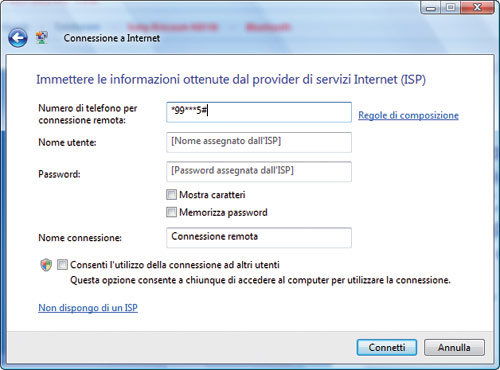The width and height of the screenshot is (500, 370).
Task: Click the Annulla button
Action: [454, 348]
